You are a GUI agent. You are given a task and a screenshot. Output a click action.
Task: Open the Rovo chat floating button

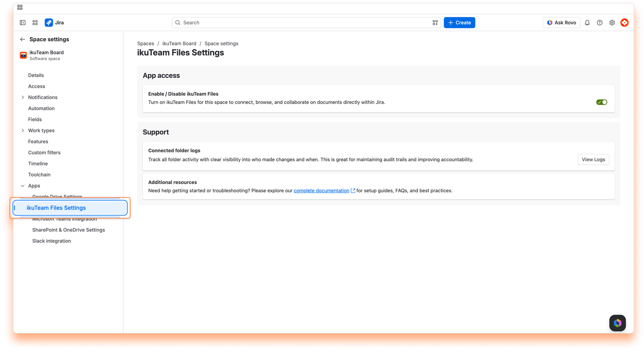click(x=618, y=323)
